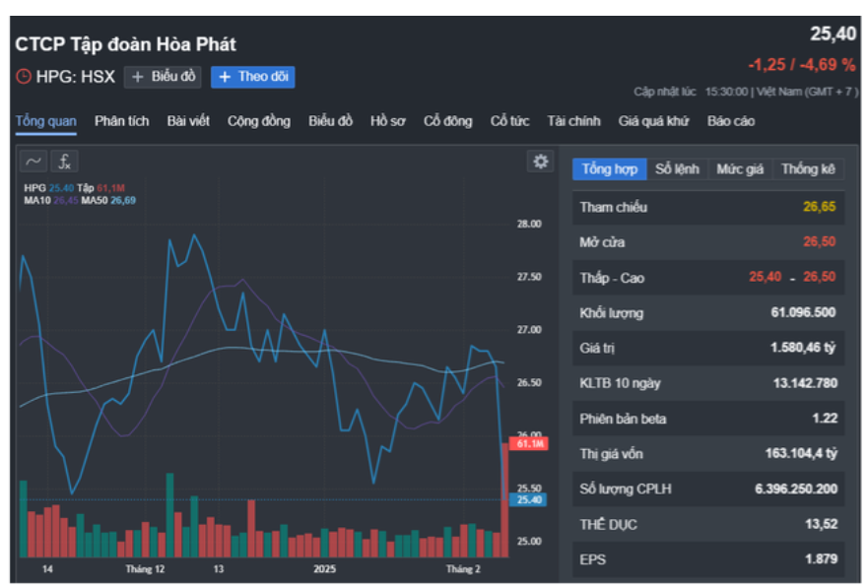The width and height of the screenshot is (868, 588).
Task: Click the Số lượng CPLH value 6.396.250.200
Action: (797, 489)
